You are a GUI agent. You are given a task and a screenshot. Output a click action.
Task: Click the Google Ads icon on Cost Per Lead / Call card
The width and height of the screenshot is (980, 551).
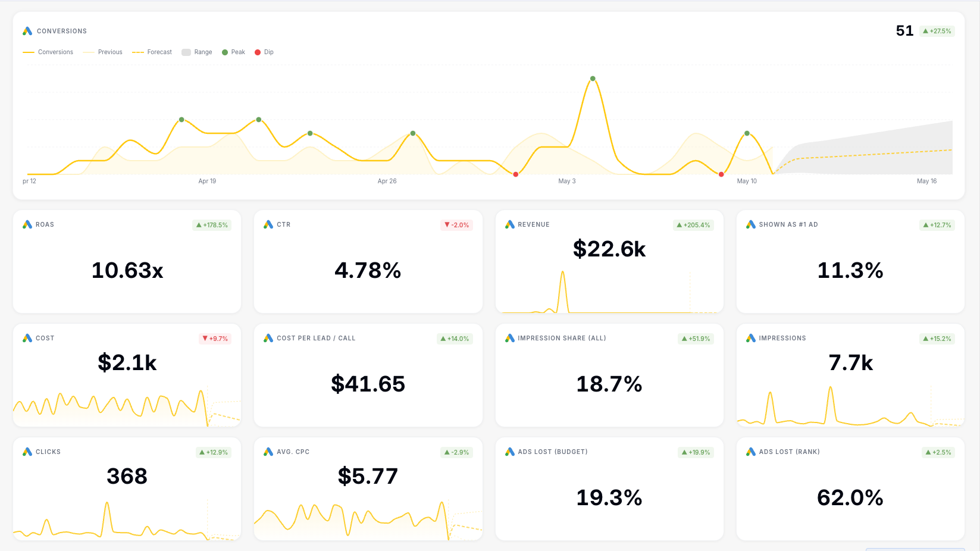(268, 338)
